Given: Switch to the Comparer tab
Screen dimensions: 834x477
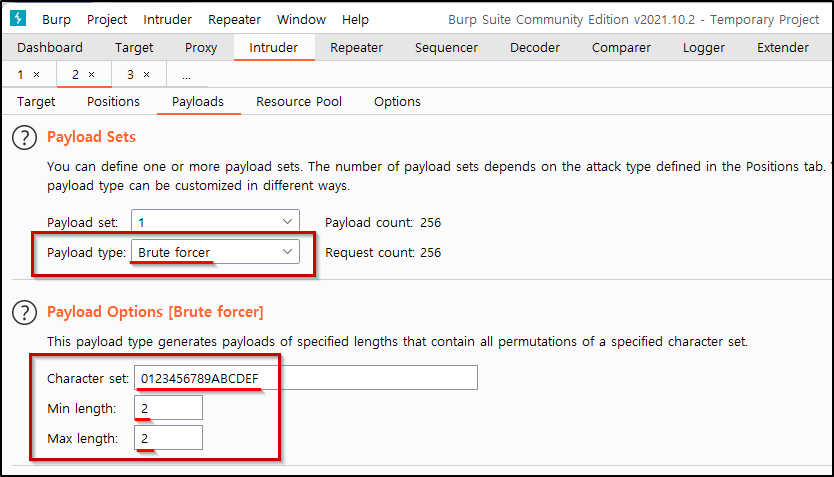Looking at the screenshot, I should [x=621, y=48].
